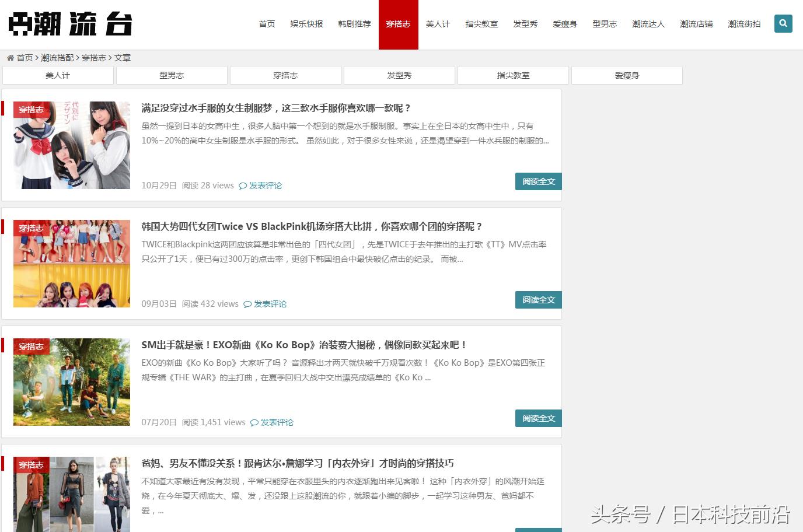Click the 阅读全文 button on the Twice article
803x532 pixels.
[538, 299]
